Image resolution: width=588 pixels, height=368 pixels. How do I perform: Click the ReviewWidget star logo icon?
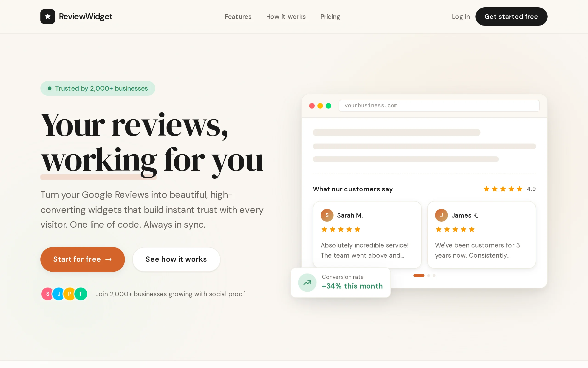pos(48,17)
